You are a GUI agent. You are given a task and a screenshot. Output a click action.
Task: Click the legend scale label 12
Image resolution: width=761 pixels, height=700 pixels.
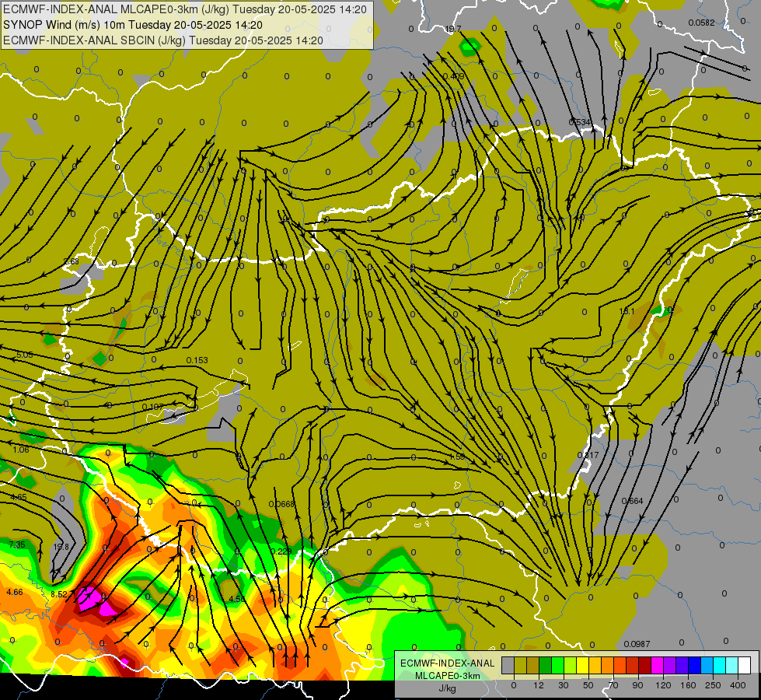click(538, 685)
